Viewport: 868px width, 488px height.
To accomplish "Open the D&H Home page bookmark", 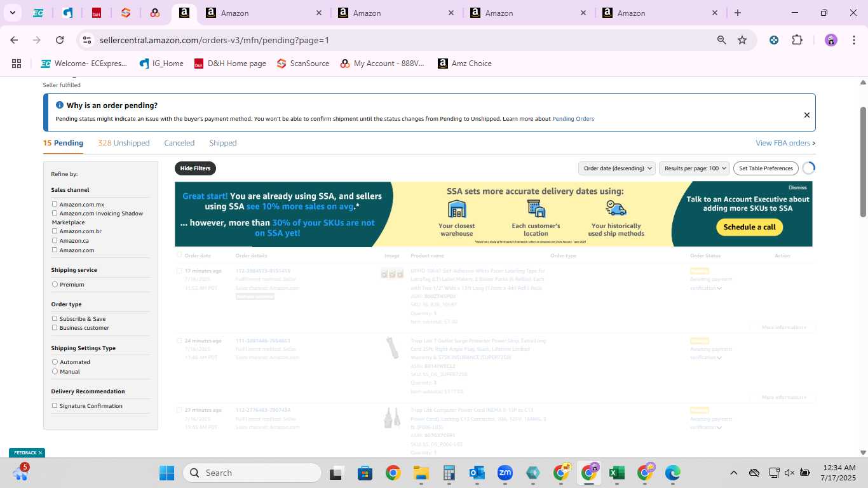I will (x=230, y=64).
